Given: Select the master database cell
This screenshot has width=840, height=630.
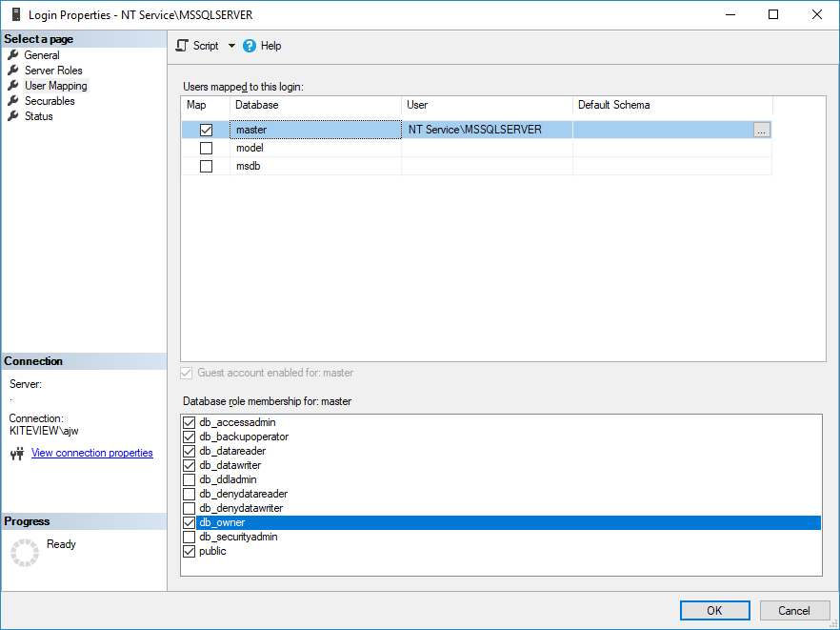Looking at the screenshot, I should click(x=315, y=130).
